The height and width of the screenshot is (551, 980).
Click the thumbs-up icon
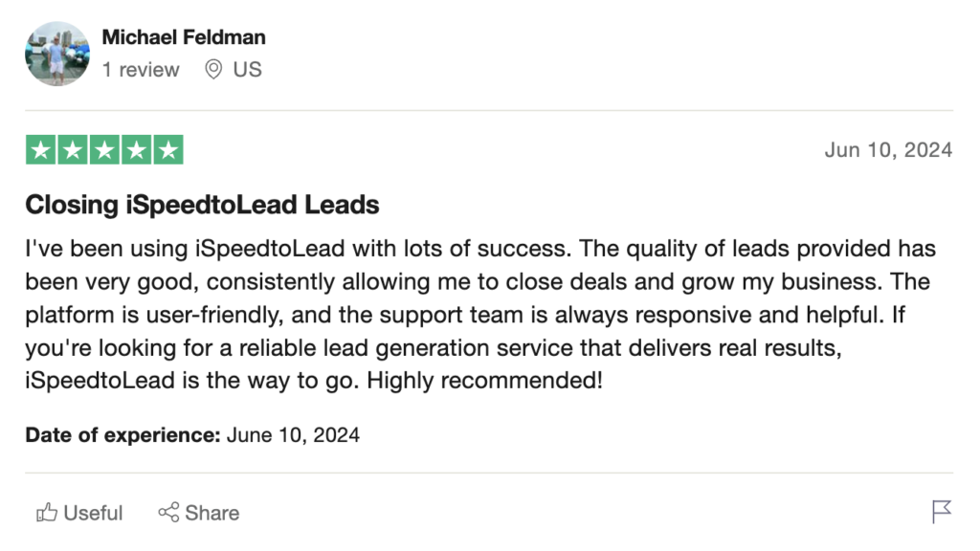[47, 513]
